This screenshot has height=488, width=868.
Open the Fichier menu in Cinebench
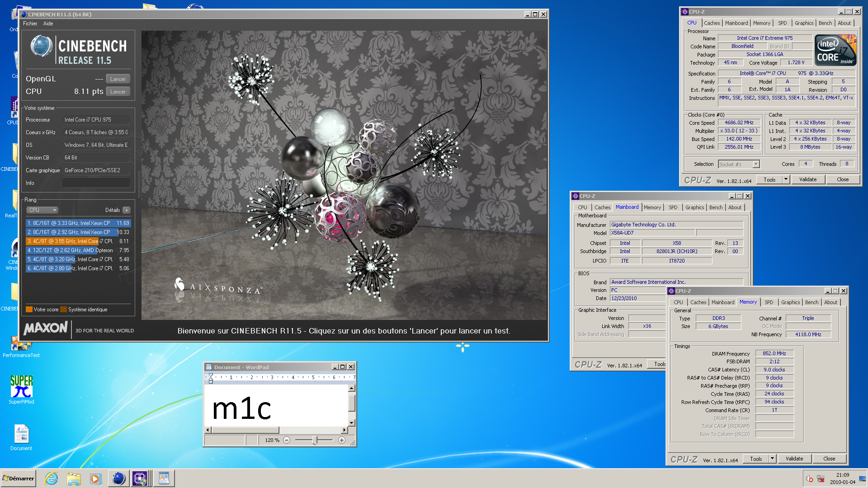tap(30, 23)
